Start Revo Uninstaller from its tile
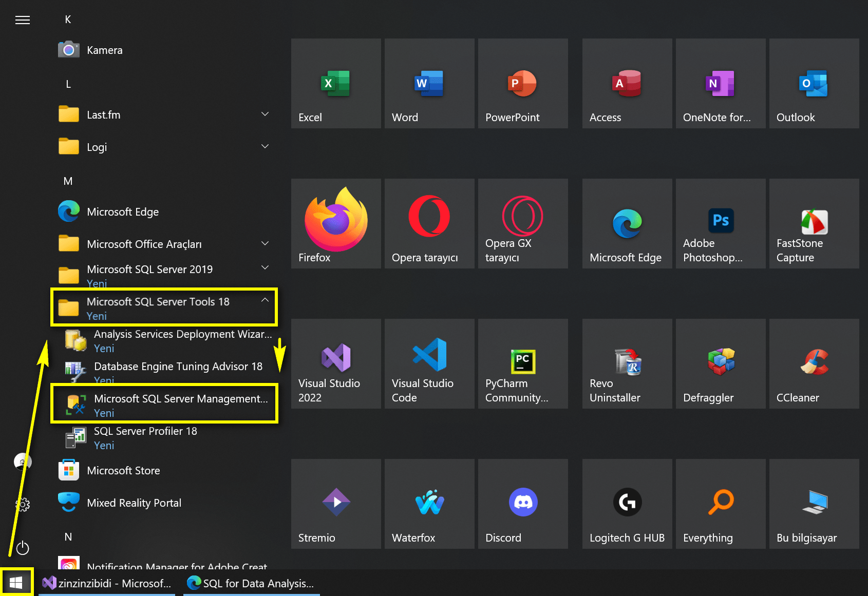The image size is (868, 596). [x=627, y=363]
